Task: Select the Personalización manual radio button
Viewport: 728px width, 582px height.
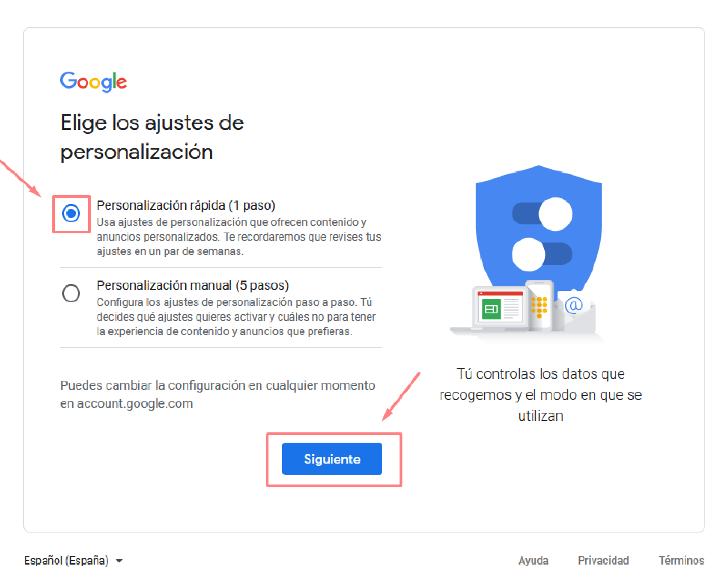Action: click(71, 293)
